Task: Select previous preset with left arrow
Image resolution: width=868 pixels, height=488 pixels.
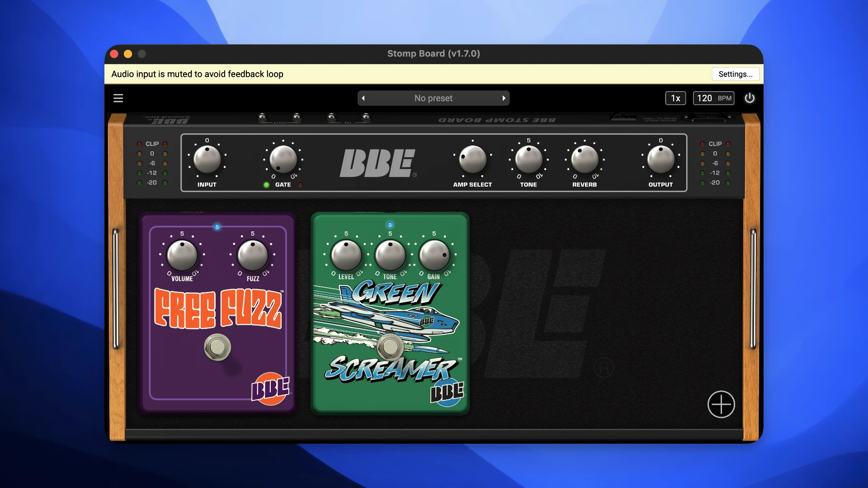Action: 363,98
